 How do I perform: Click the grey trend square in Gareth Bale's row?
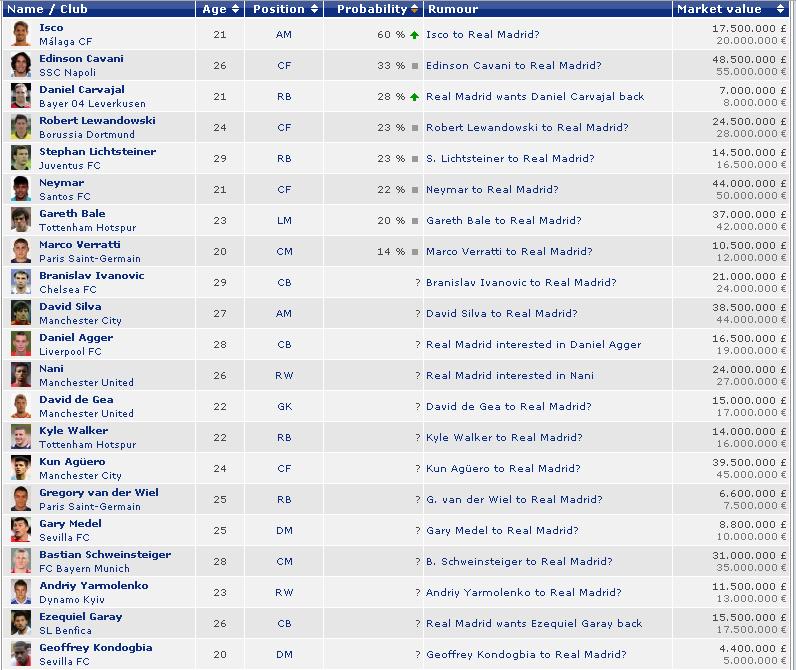click(414, 221)
